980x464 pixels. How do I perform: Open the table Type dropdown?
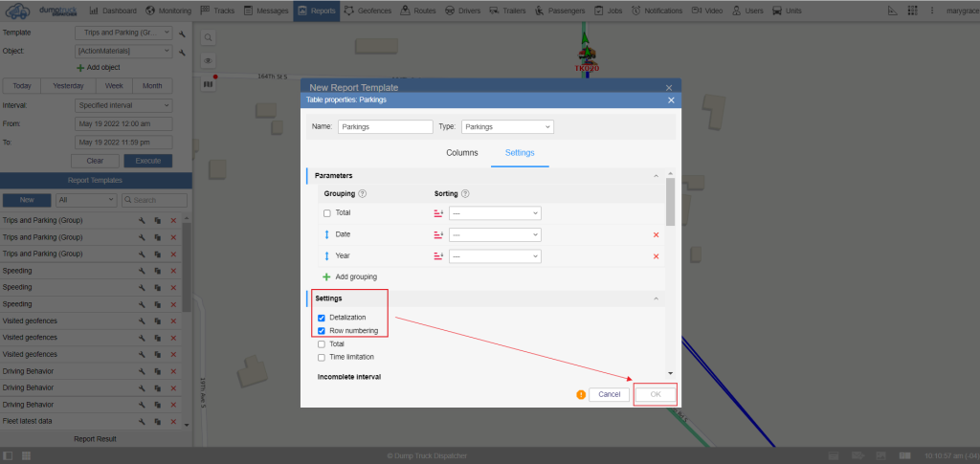507,126
